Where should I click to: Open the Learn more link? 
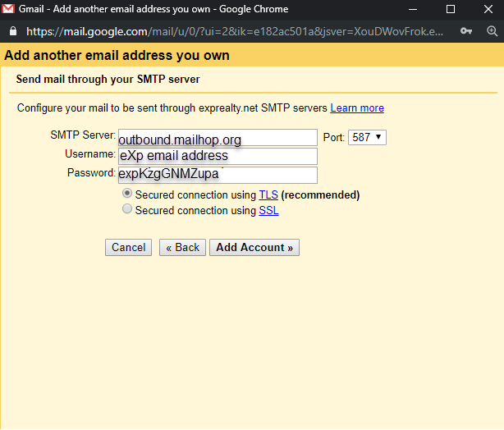357,108
